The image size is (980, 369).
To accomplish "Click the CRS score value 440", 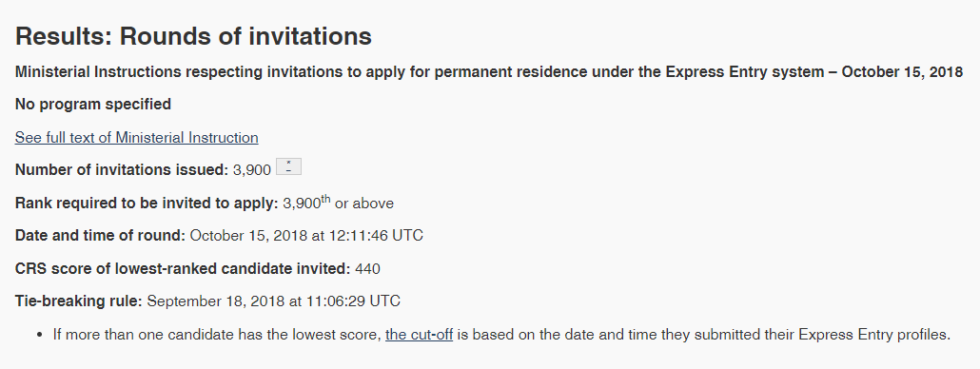I will click(367, 269).
